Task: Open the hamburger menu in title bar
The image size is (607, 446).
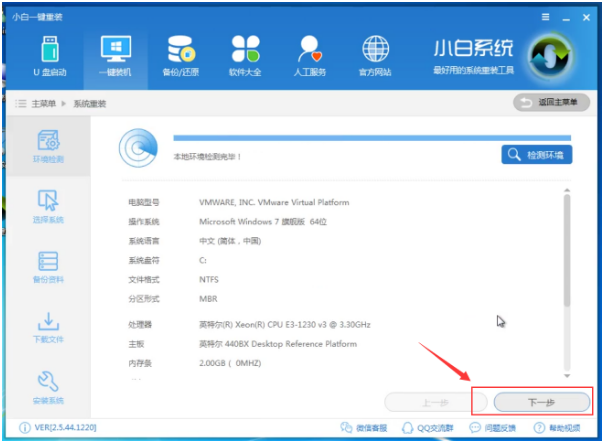Action: 545,17
